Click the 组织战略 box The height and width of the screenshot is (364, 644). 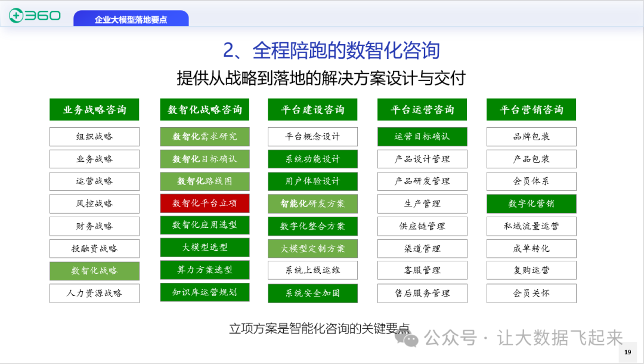click(x=94, y=137)
